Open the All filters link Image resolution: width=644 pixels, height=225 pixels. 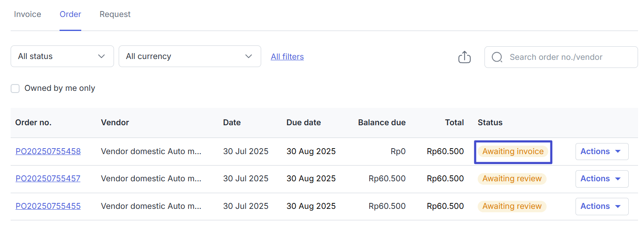tap(287, 56)
